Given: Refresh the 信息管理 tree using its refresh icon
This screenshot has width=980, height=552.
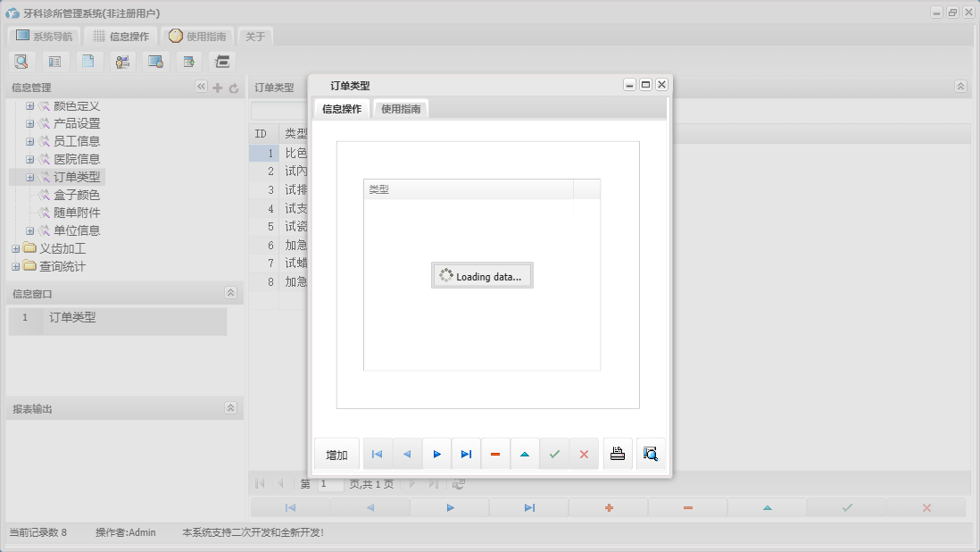Looking at the screenshot, I should [x=233, y=88].
